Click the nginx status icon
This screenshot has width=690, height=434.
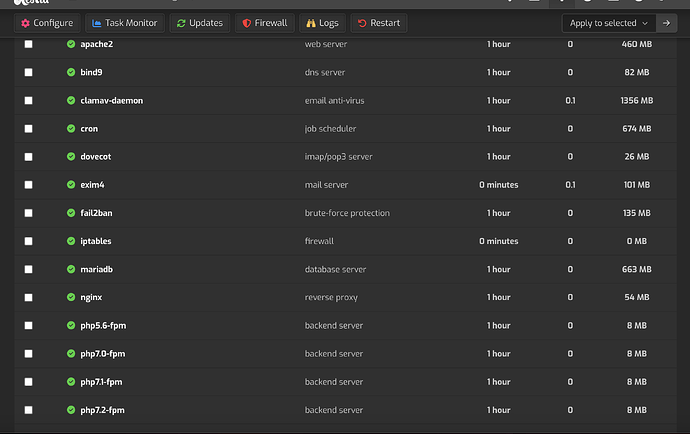tap(71, 297)
